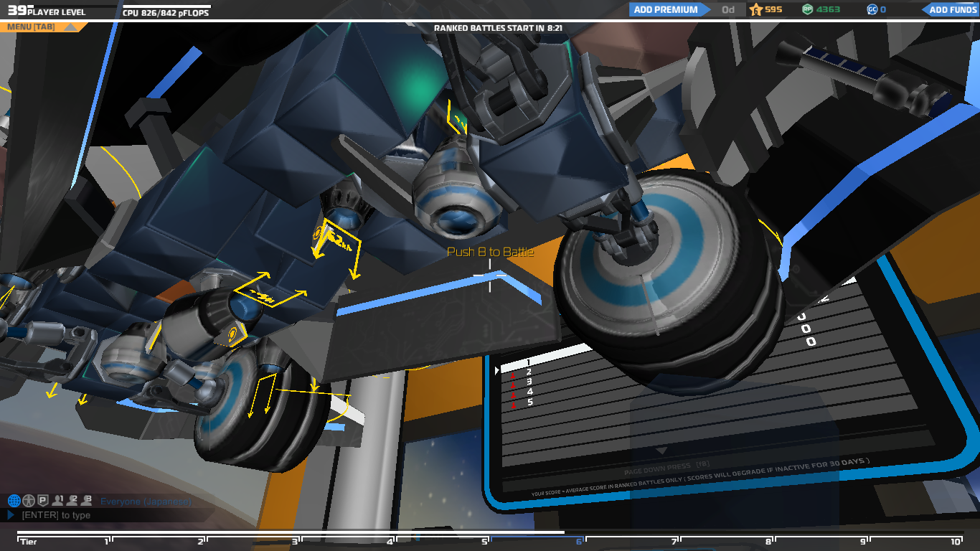
Task: Select chat channel 2 icon
Action: tap(72, 500)
